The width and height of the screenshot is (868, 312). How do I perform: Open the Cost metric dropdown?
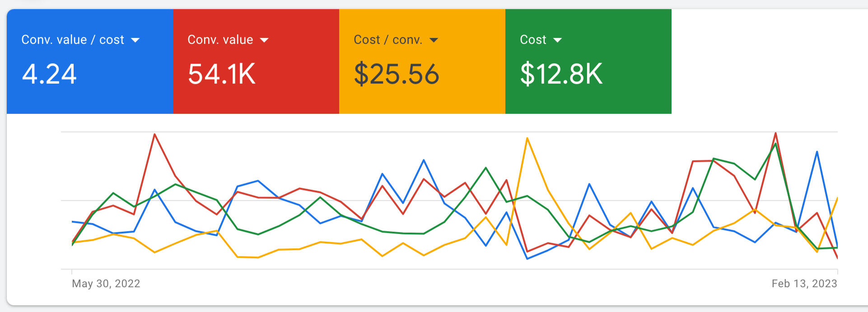pyautogui.click(x=559, y=40)
